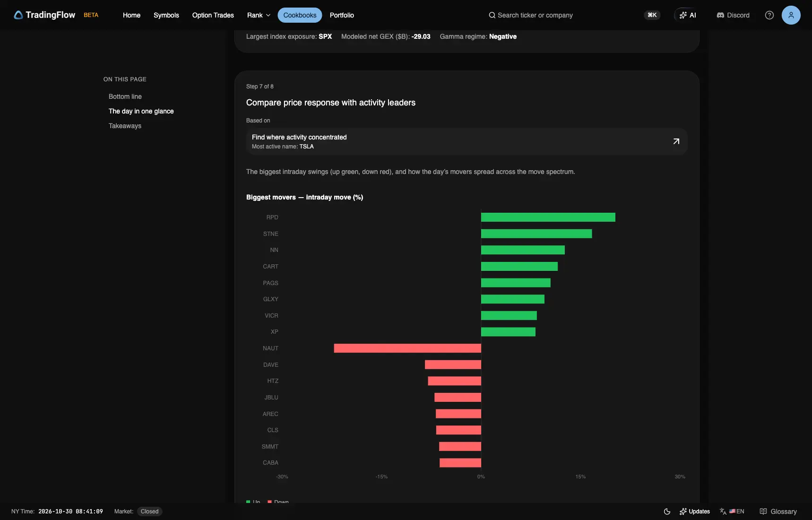Go to the Home tab

[131, 15]
